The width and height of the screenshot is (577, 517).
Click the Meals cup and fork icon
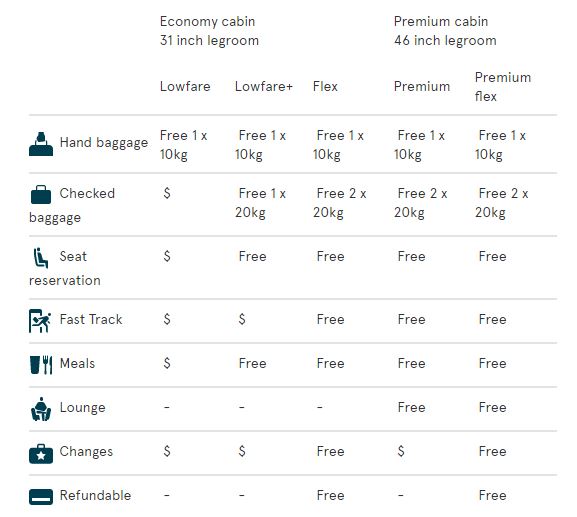coord(41,365)
